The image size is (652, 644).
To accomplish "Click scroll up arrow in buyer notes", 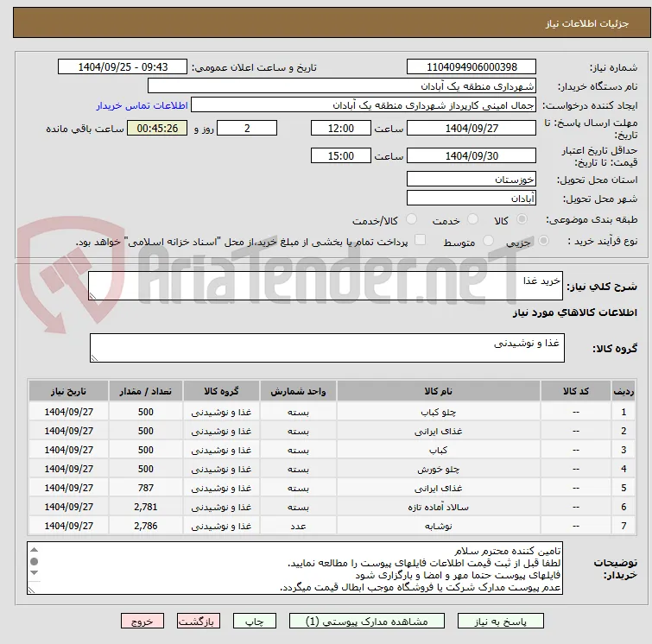I will (34, 550).
